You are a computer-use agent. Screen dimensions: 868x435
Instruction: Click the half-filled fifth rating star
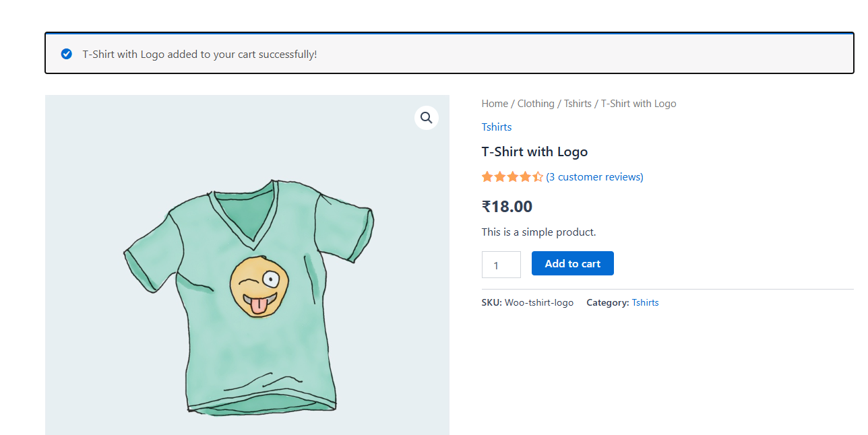click(x=538, y=176)
